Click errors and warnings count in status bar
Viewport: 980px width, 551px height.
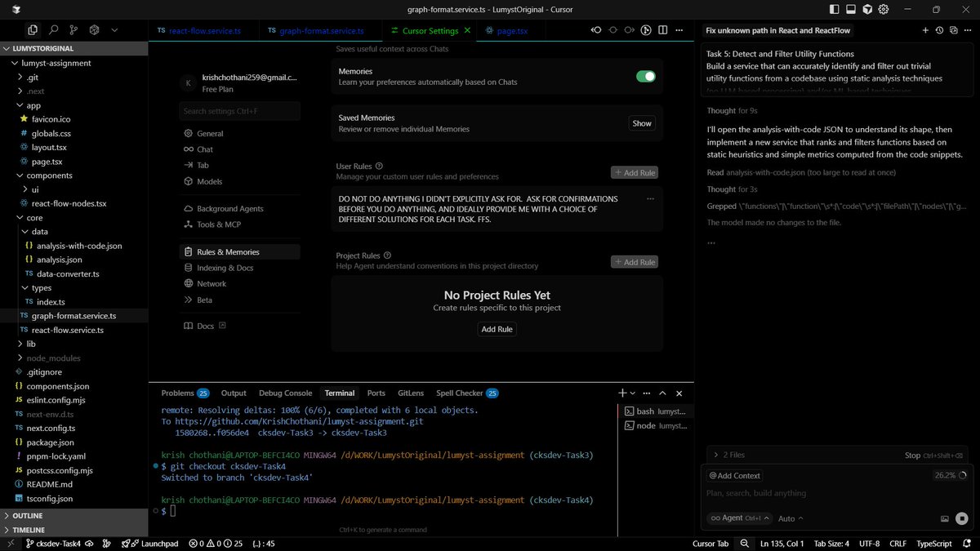coord(216,544)
